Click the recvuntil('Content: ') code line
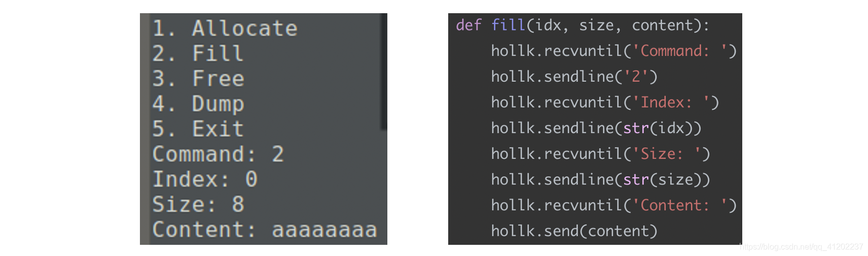The image size is (868, 256). click(x=613, y=205)
